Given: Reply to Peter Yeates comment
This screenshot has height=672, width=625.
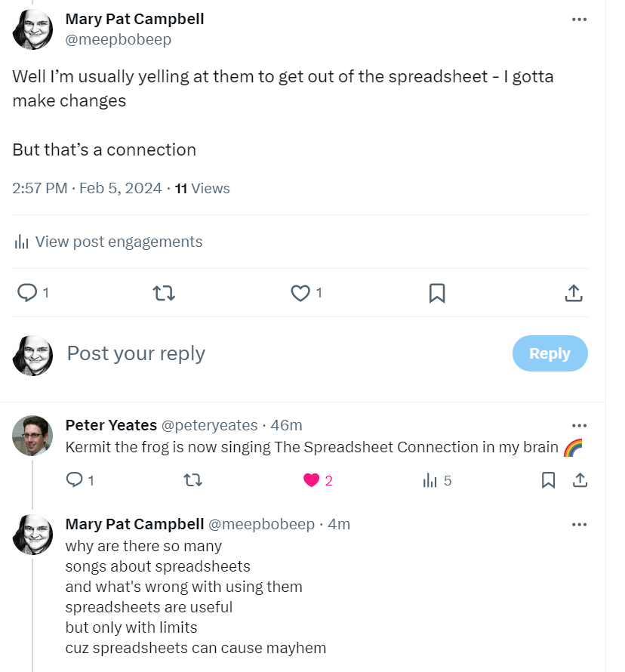Looking at the screenshot, I should [75, 480].
